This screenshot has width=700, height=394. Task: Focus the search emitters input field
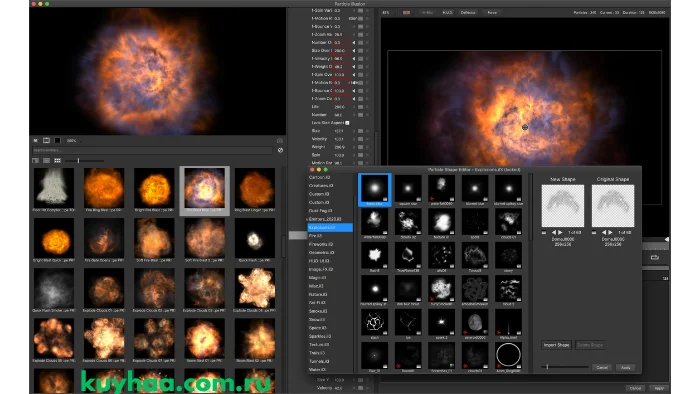[152, 150]
